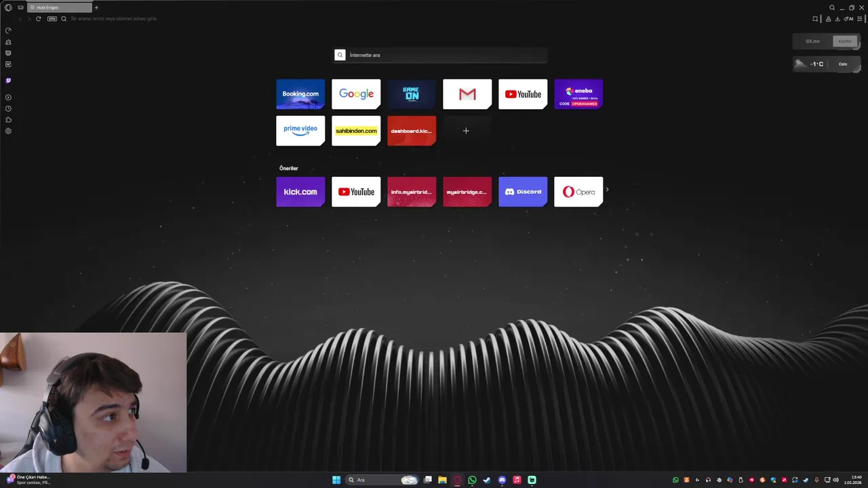
Task: Click the Kaydol sign-up button
Action: pos(845,41)
